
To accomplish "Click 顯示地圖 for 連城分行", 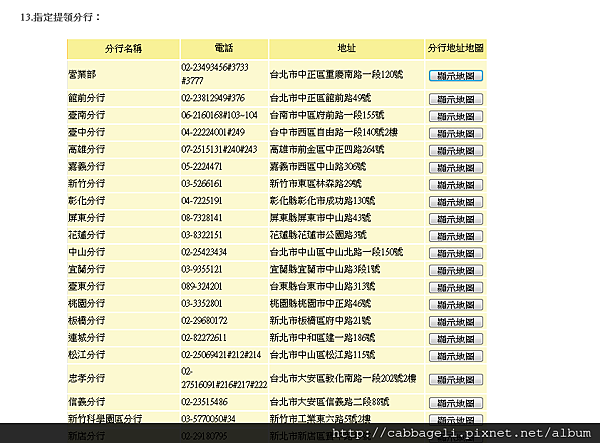I will coord(456,339).
